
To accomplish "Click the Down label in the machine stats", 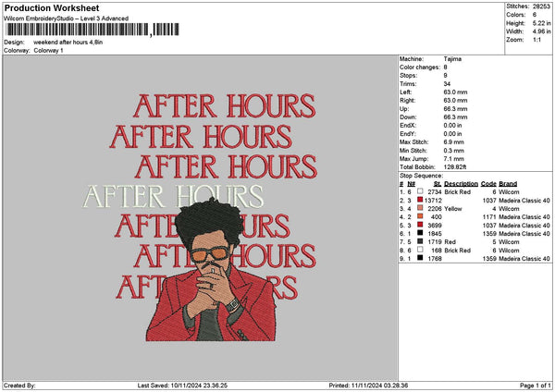I will 408,117.
